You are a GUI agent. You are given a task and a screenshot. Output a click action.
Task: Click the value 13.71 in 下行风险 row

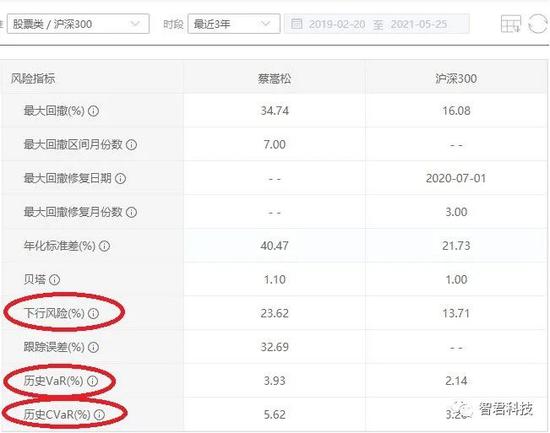pyautogui.click(x=456, y=313)
